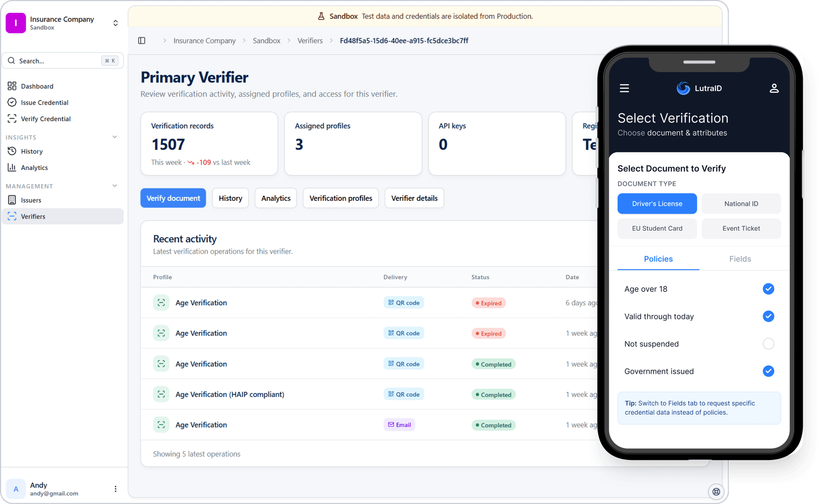825x504 pixels.
Task: Click the Email delivery badge
Action: coord(400,425)
